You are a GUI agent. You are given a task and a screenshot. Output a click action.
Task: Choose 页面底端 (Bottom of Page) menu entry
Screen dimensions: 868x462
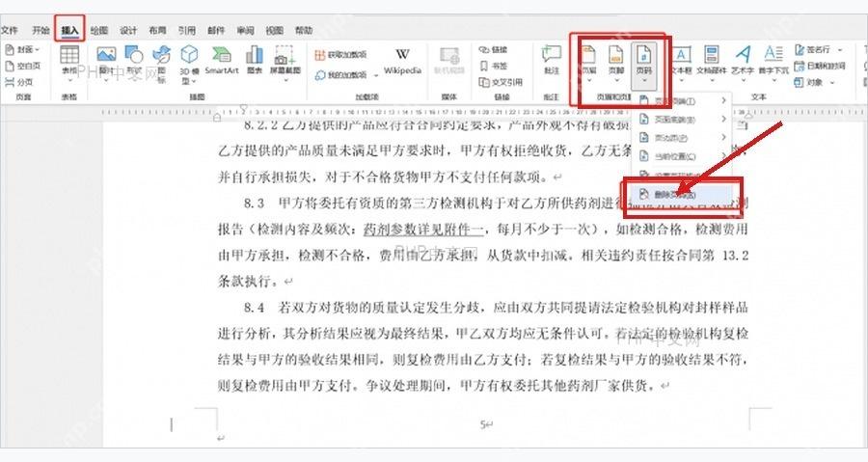(x=682, y=119)
